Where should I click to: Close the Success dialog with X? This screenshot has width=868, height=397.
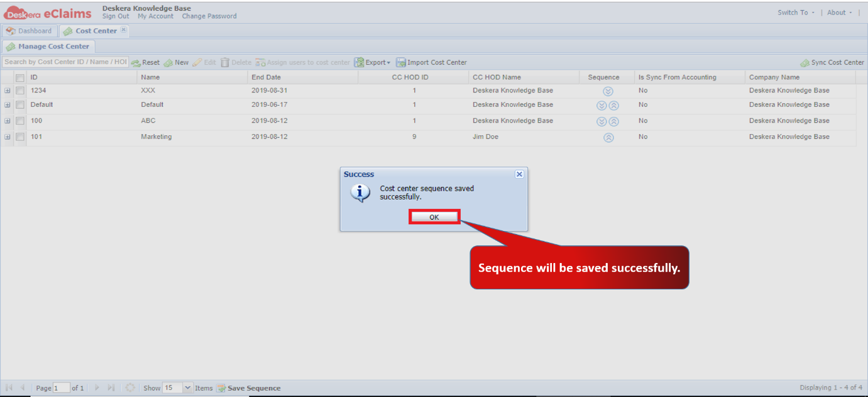coord(519,174)
